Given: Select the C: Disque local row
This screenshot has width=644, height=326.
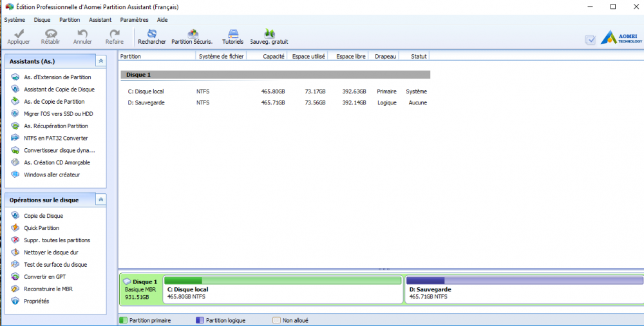Looking at the screenshot, I should pos(275,91).
